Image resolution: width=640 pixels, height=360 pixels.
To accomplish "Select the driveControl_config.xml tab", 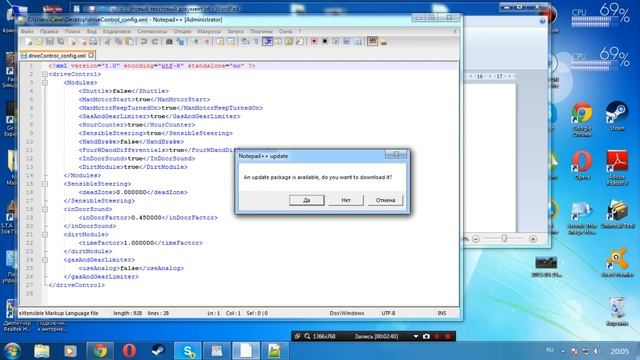I will click(57, 56).
